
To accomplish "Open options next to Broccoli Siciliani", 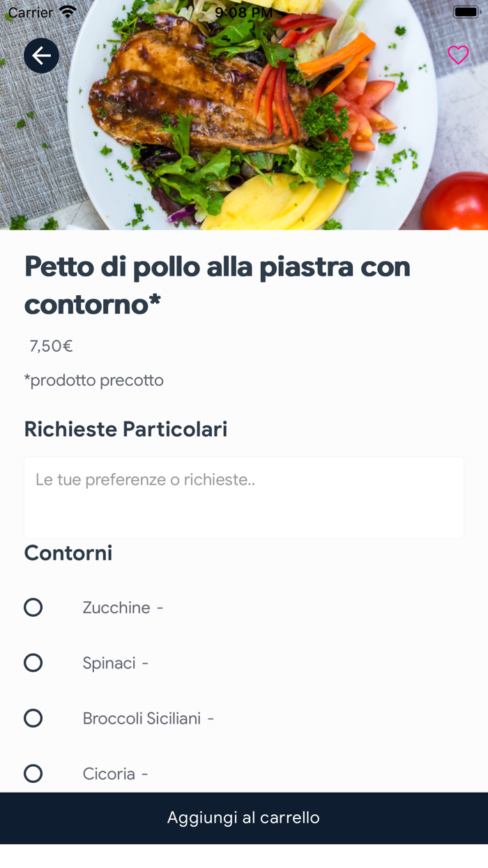I will point(209,718).
